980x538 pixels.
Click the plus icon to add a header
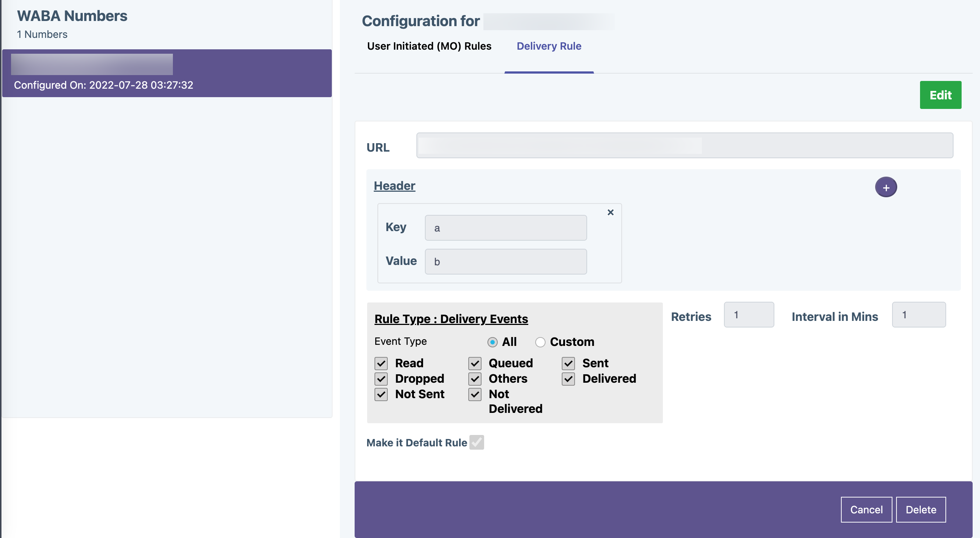[886, 187]
